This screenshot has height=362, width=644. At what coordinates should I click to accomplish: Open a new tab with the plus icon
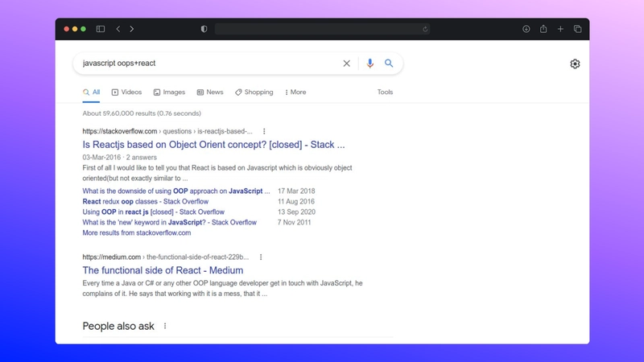point(560,29)
